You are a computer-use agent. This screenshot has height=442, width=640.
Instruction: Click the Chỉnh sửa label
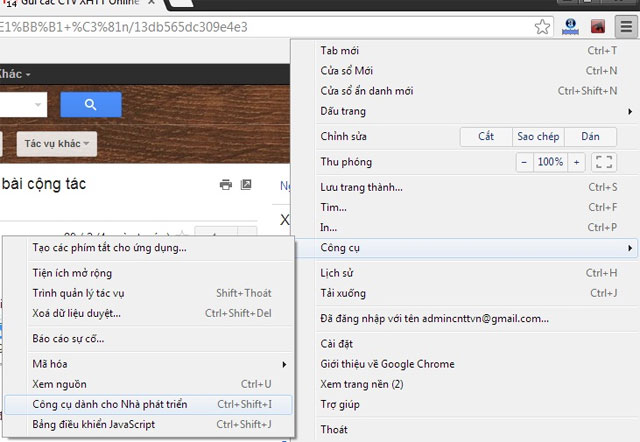tap(343, 136)
